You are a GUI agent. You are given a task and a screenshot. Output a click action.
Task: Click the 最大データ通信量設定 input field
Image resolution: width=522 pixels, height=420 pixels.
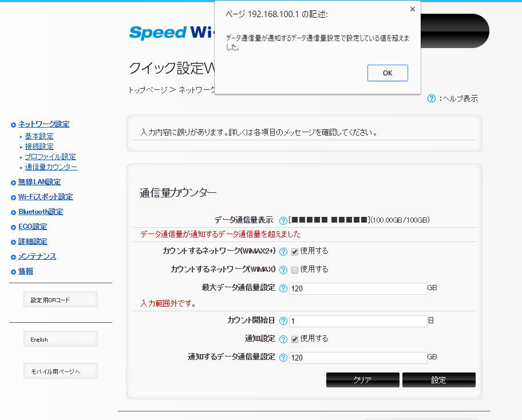pos(358,288)
